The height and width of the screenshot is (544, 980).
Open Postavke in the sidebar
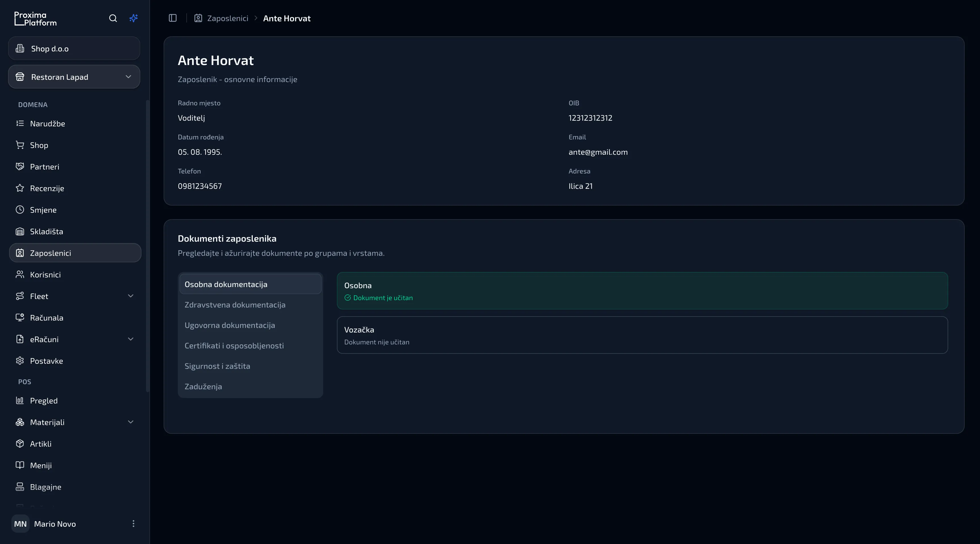(x=75, y=361)
